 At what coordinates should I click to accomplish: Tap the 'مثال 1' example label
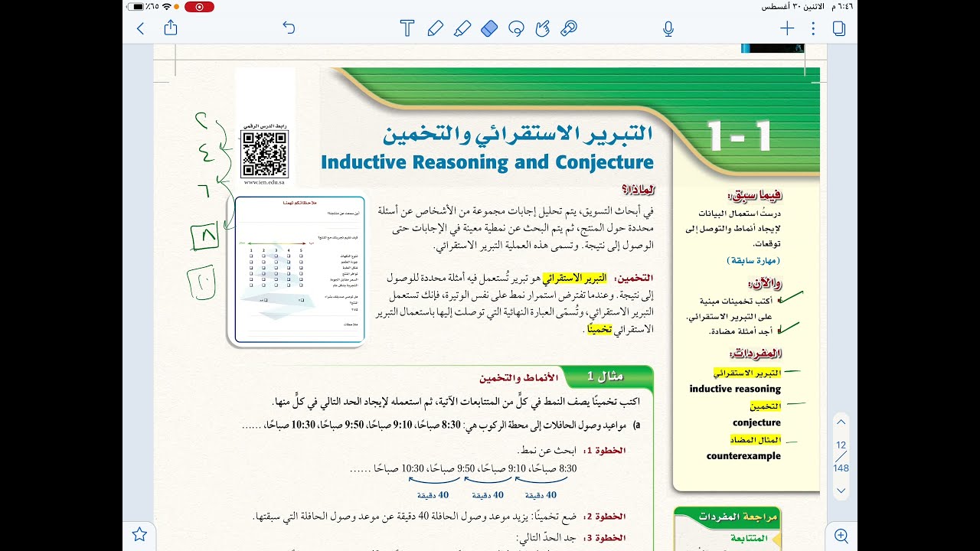(605, 376)
